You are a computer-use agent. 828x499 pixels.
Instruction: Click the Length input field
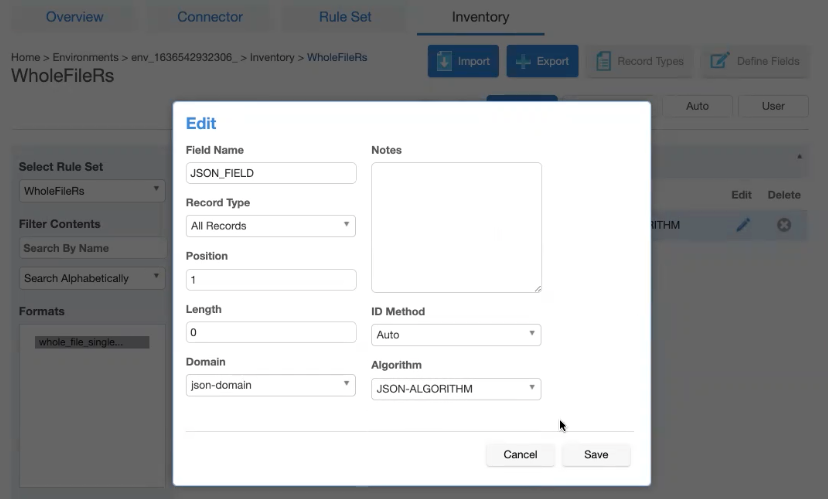(x=270, y=332)
